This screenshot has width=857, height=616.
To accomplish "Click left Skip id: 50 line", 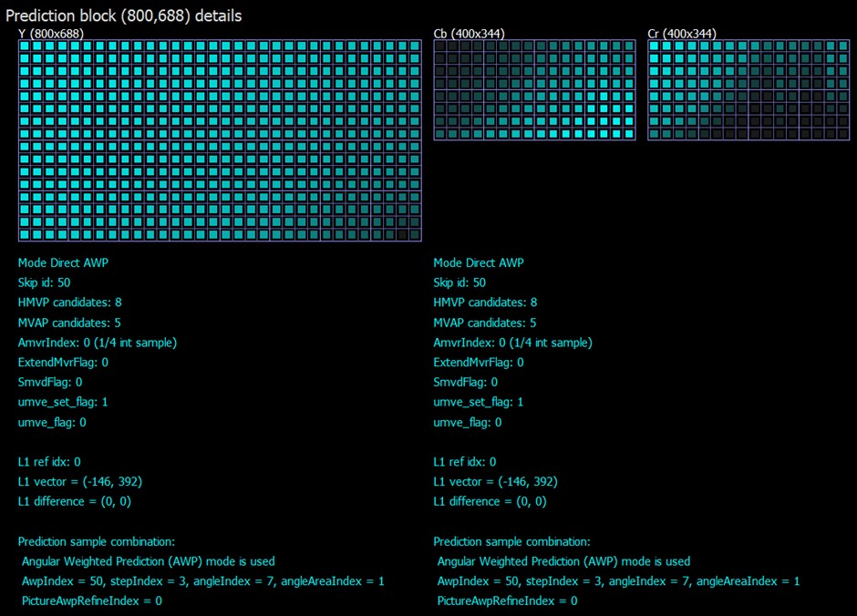I will pos(45,282).
